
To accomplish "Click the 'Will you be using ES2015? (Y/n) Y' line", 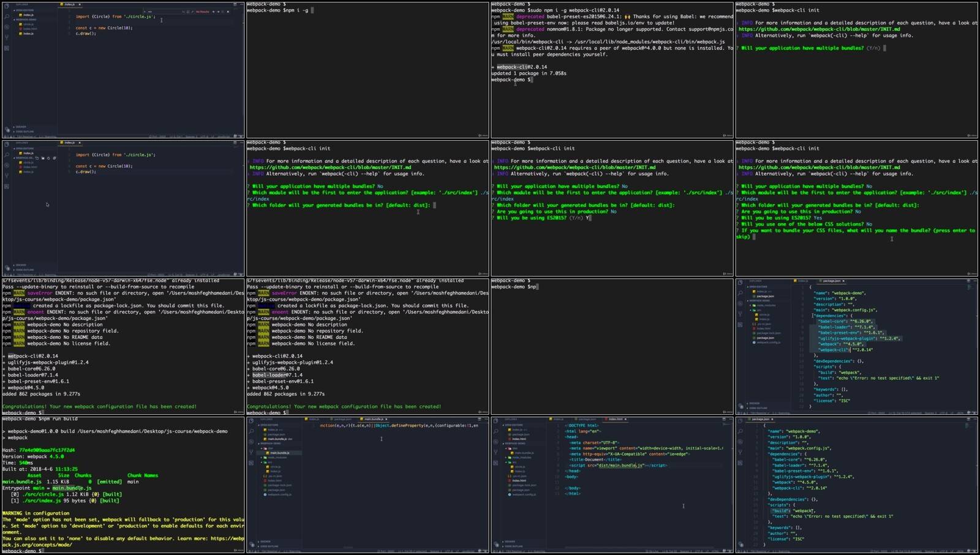I will coord(541,217).
